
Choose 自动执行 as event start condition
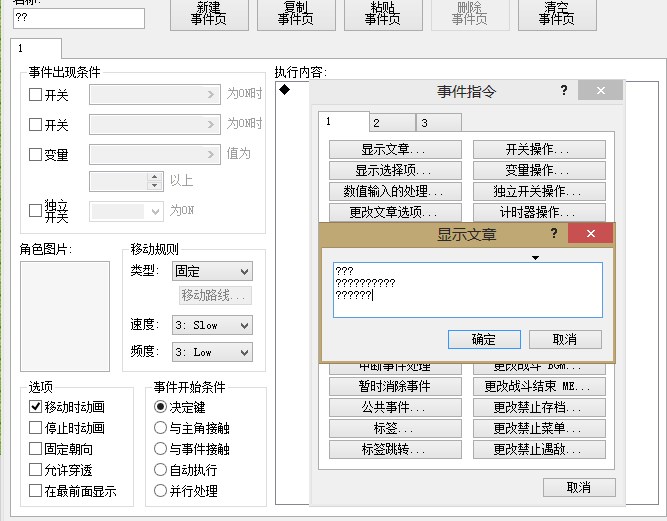click(160, 470)
